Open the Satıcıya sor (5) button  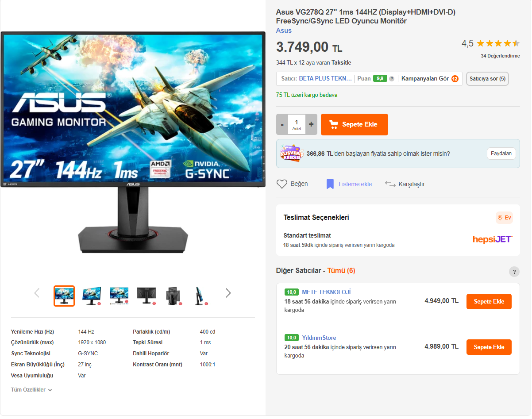coord(487,79)
